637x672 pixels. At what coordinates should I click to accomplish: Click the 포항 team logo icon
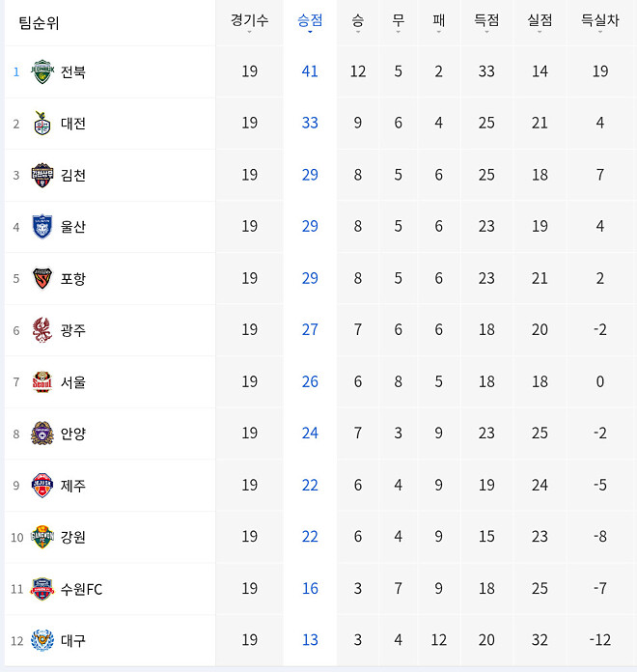(42, 278)
